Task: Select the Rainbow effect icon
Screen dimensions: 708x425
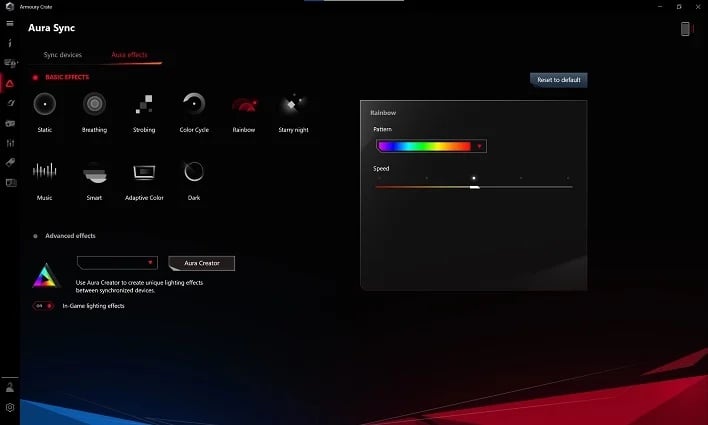Action: (244, 105)
